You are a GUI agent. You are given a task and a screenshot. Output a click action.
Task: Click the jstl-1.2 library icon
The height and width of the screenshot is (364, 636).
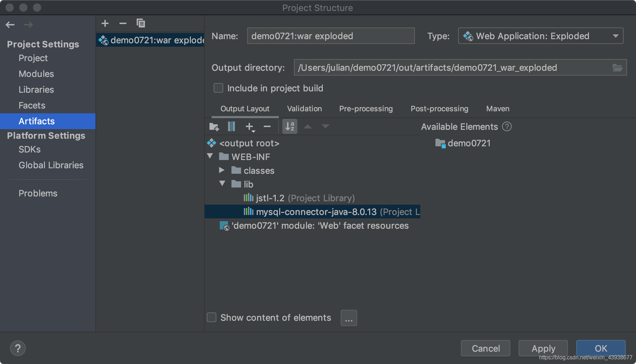tap(248, 198)
